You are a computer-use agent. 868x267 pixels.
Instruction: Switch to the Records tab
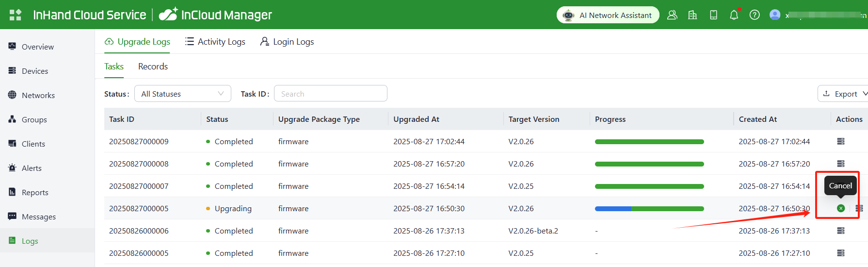tap(153, 67)
